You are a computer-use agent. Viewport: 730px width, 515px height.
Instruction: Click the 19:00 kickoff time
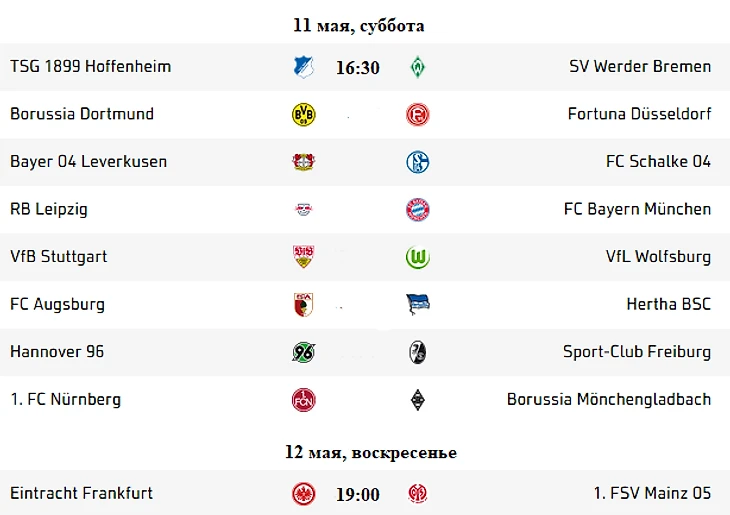[357, 494]
